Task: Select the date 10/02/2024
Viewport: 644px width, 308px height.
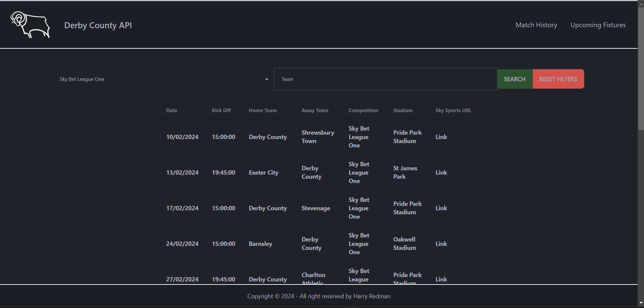Action: 182,137
